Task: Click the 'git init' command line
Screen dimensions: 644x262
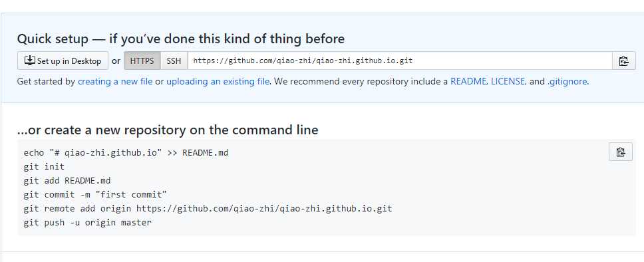Action: [44, 167]
